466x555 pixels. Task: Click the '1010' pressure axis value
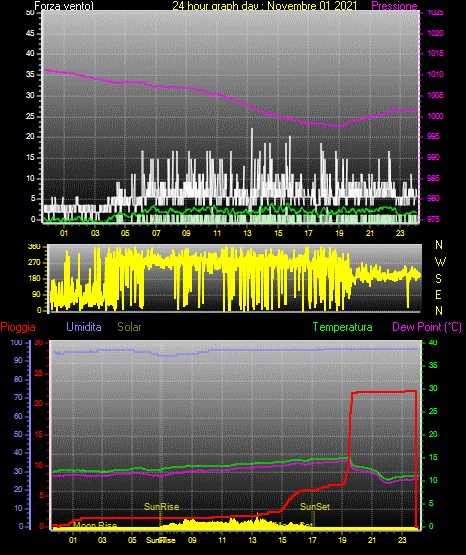click(x=435, y=74)
